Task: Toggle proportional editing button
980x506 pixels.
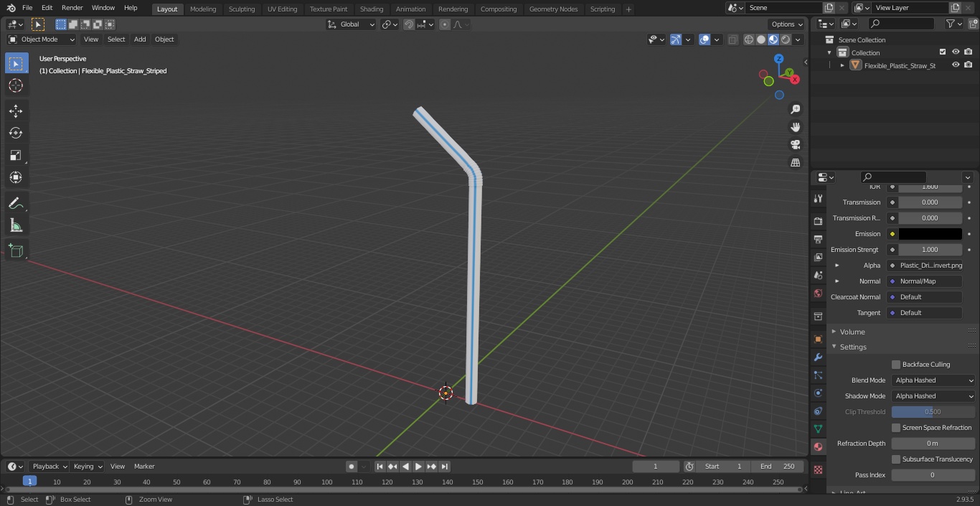Action: point(445,24)
